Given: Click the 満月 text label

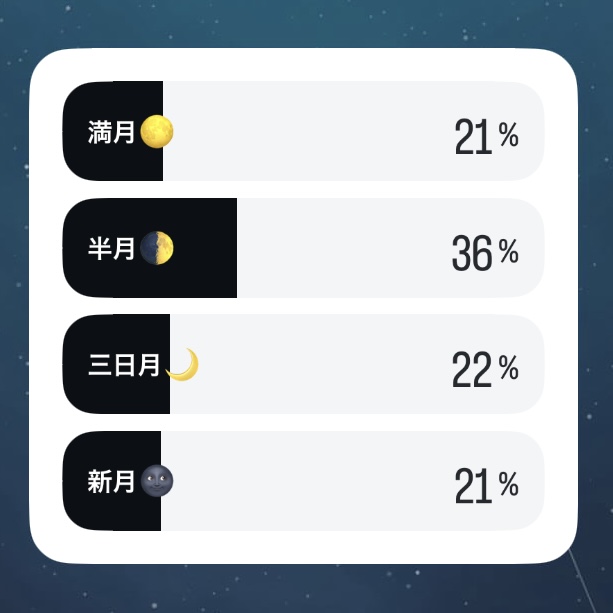Looking at the screenshot, I should point(111,132).
